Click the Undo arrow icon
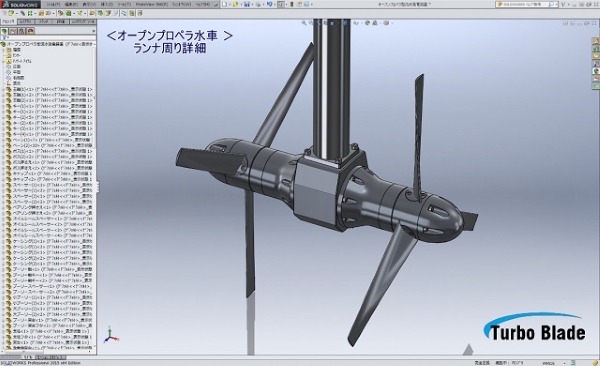The height and width of the screenshot is (366, 600). (x=269, y=4)
